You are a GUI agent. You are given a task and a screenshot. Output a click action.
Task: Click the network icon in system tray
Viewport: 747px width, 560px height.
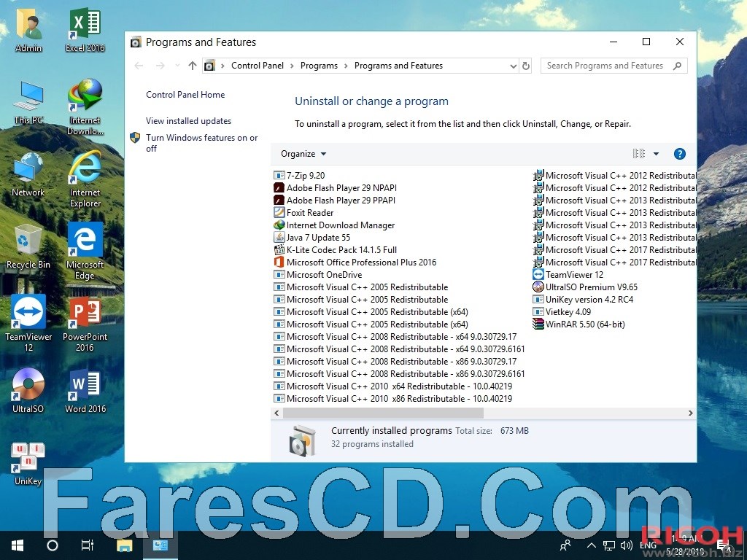(609, 545)
